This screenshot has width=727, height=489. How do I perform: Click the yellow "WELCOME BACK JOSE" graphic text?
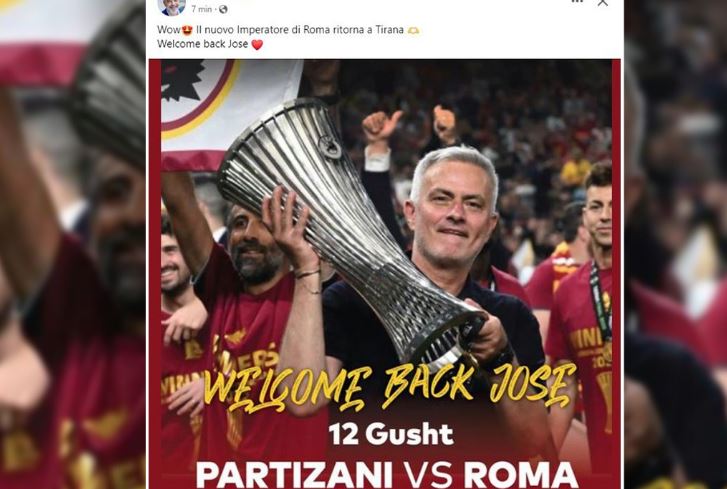tap(389, 387)
